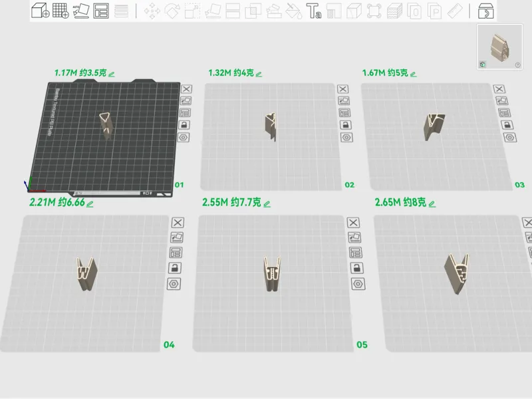Click the 3D view cube thumbnail

tap(500, 47)
